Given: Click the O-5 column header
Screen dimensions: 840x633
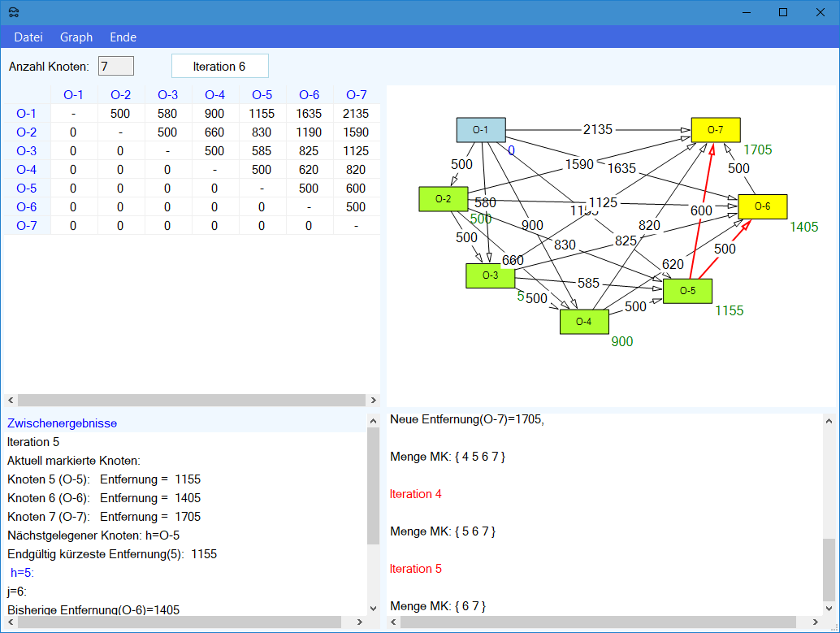Looking at the screenshot, I should click(x=262, y=95).
